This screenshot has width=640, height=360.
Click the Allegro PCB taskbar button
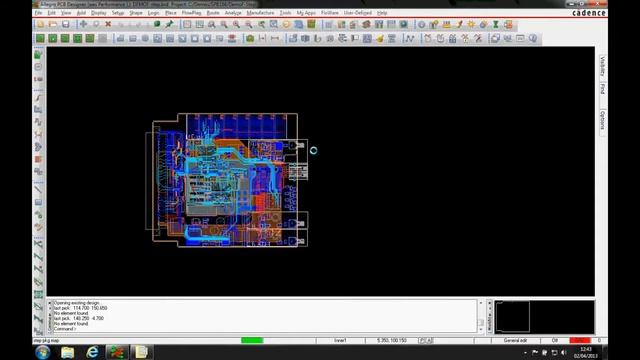click(x=117, y=352)
